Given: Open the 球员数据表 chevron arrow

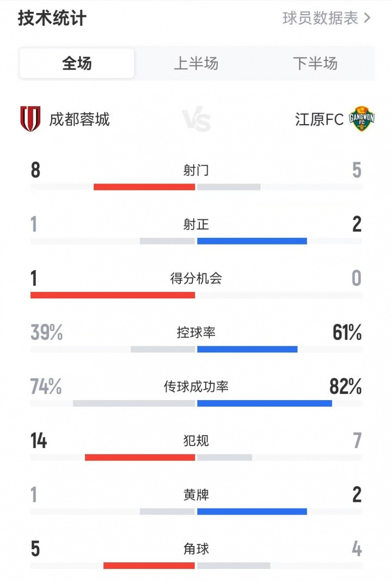Looking at the screenshot, I should pyautogui.click(x=367, y=18).
